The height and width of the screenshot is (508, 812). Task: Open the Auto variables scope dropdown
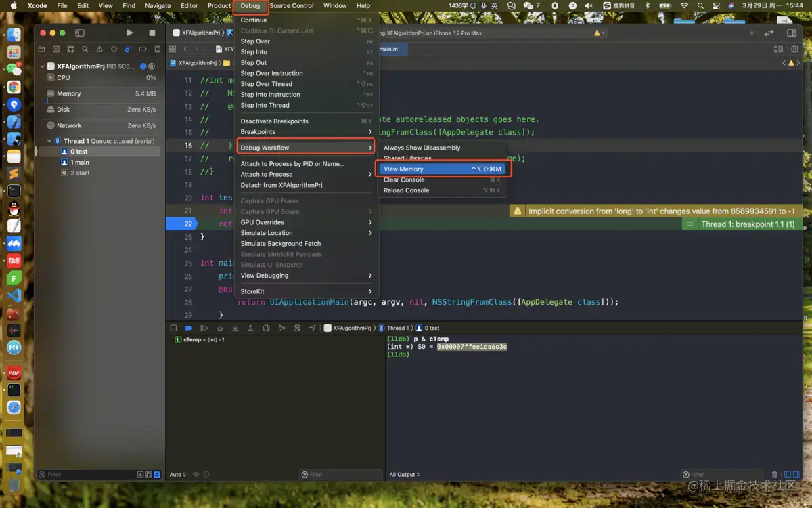pos(177,475)
